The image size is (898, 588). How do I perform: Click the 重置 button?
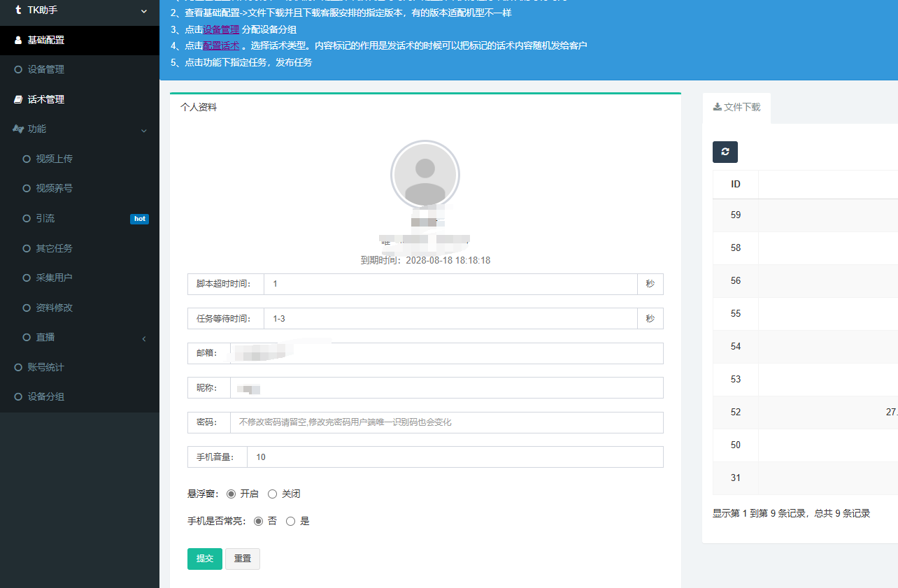243,559
